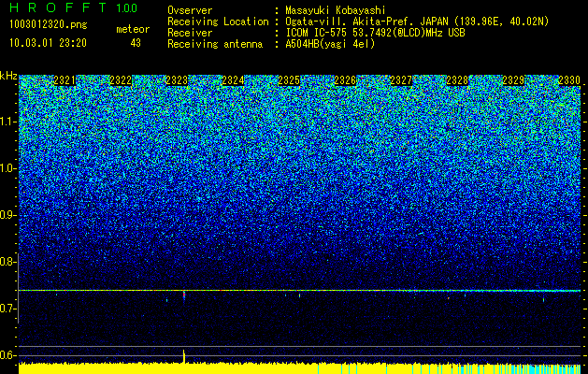Select the filename 1003012320.png
Screen dimensions: 588x374
(49, 25)
